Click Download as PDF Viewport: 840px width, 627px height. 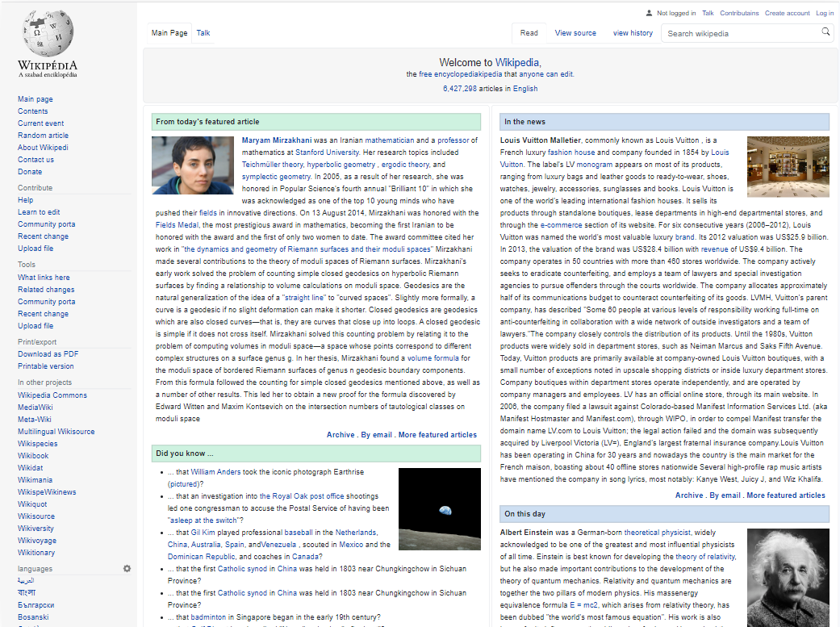click(48, 353)
